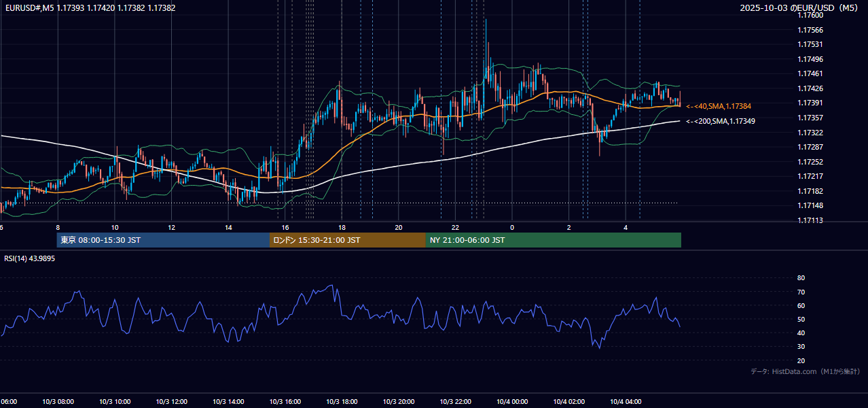
Task: Click bottom time axis label 10/3 22:00
Action: point(455,402)
